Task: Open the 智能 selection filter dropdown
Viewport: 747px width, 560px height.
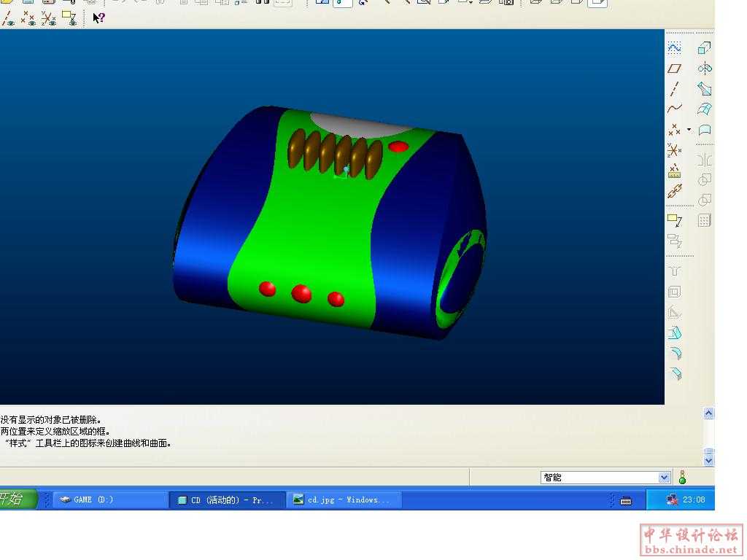Action: [x=664, y=478]
